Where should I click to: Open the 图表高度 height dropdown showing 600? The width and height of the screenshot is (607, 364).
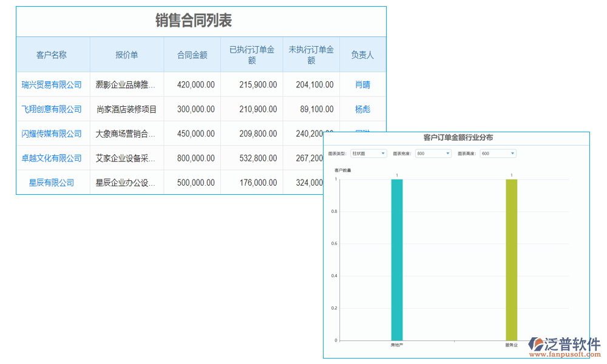pyautogui.click(x=498, y=153)
